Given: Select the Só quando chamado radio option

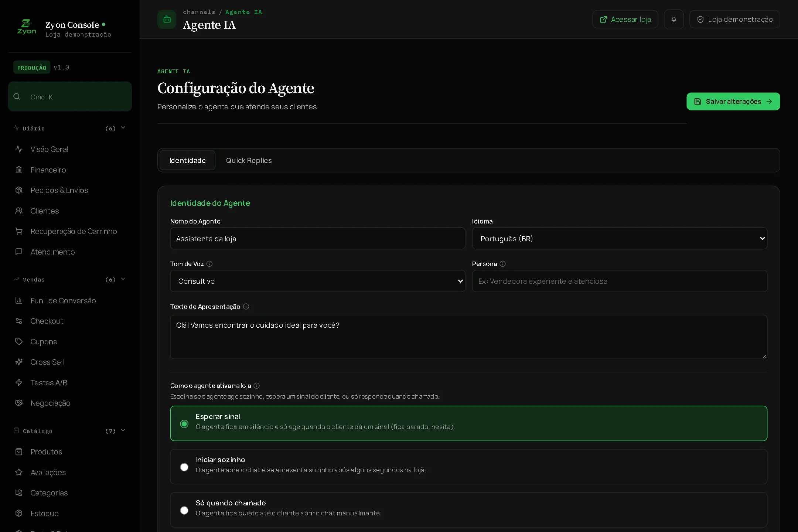Looking at the screenshot, I should [184, 510].
